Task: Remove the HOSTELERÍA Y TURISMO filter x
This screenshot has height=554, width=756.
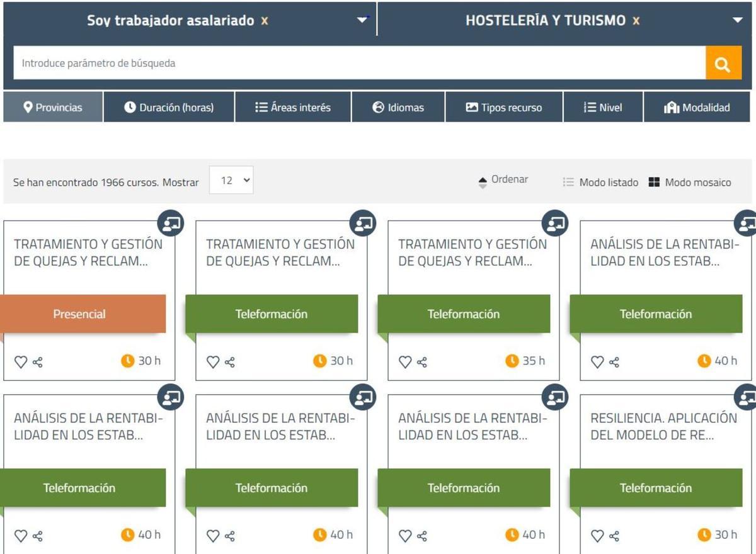Action: [x=636, y=21]
